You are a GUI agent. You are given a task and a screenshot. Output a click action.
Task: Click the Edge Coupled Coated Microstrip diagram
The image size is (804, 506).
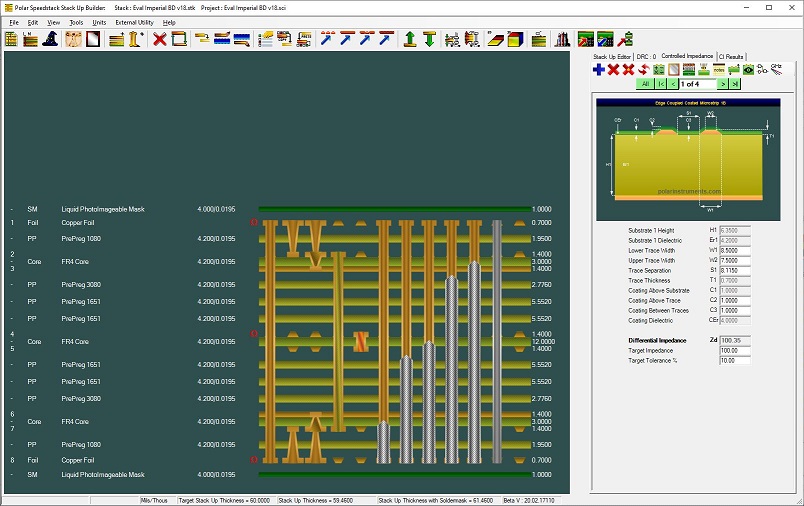688,159
